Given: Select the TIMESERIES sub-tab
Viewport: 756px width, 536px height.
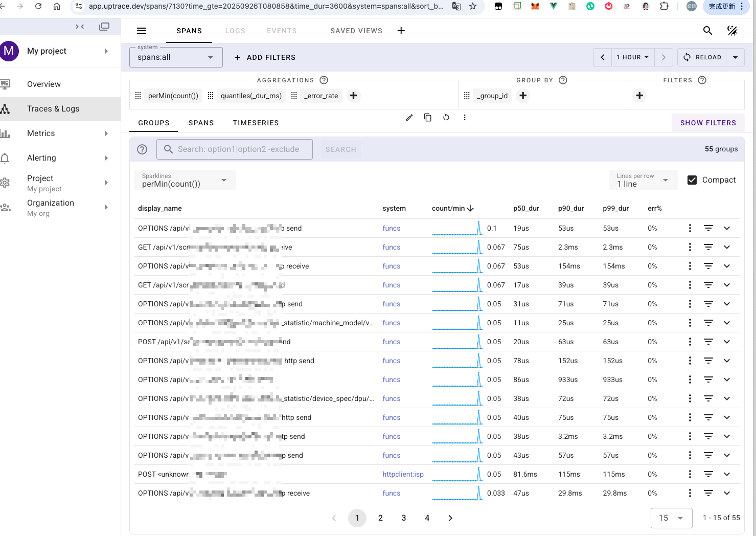Looking at the screenshot, I should pyautogui.click(x=256, y=123).
